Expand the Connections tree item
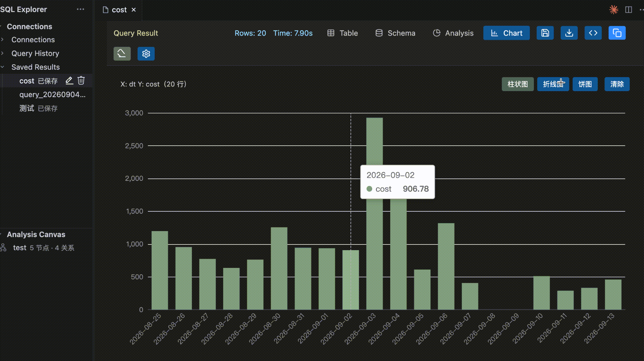644x361 pixels. click(33, 40)
